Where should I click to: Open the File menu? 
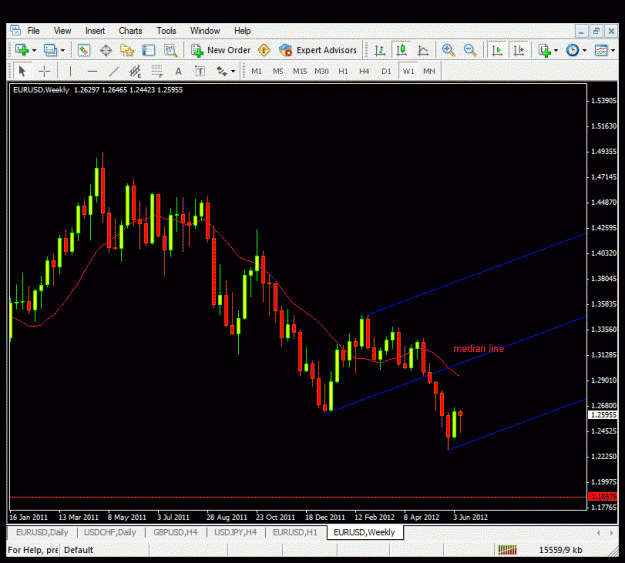click(x=33, y=31)
